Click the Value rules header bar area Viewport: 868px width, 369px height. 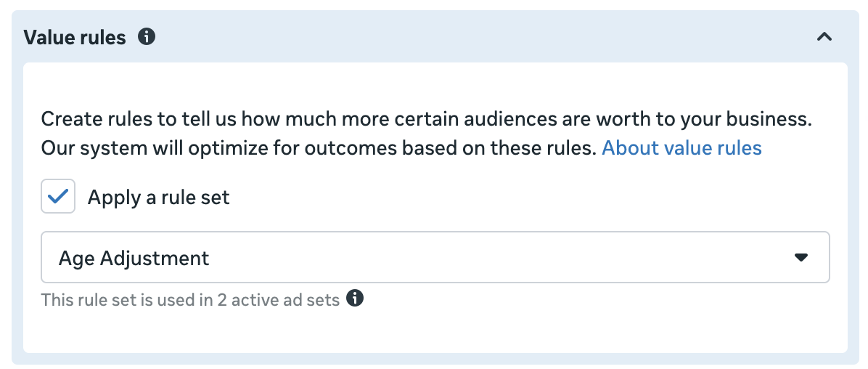(472, 36)
